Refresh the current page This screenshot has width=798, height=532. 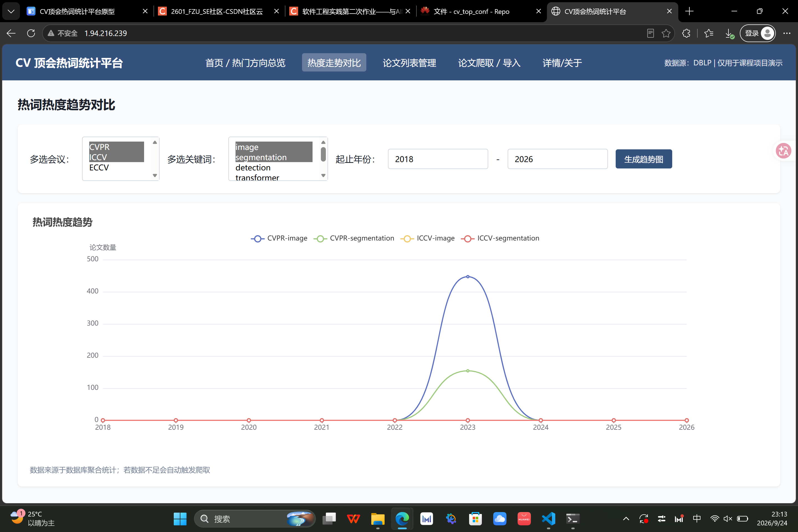[31, 33]
